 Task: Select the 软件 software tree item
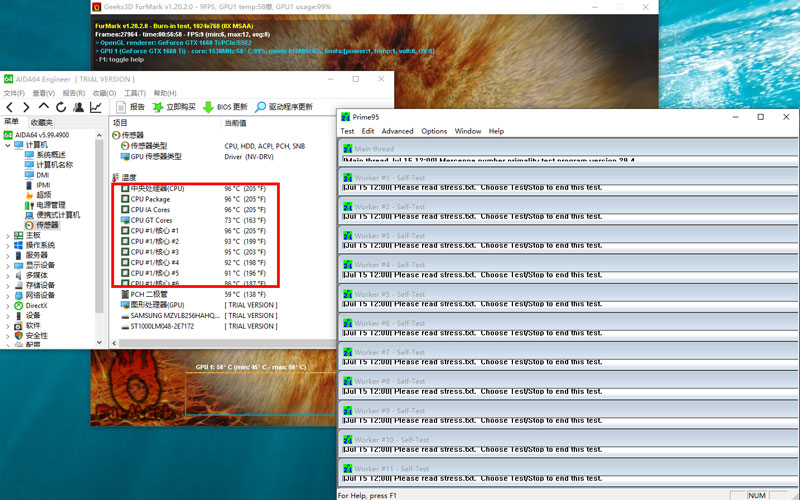pyautogui.click(x=28, y=326)
